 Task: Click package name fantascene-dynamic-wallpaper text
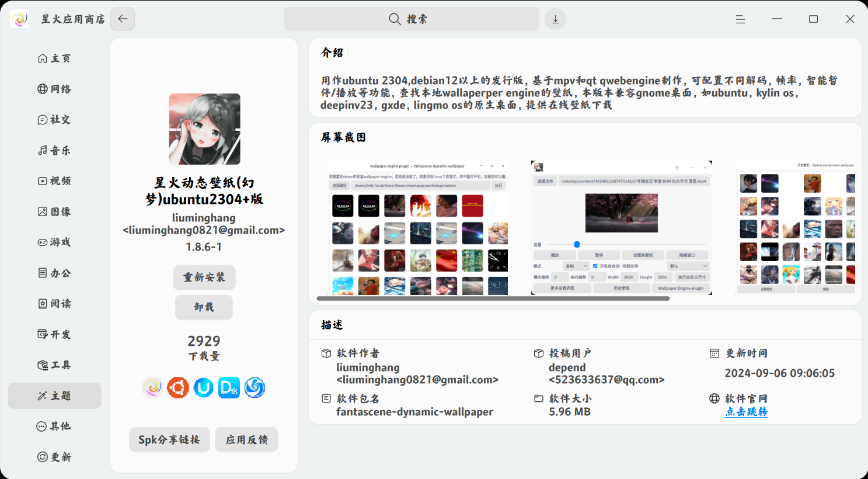(x=415, y=412)
